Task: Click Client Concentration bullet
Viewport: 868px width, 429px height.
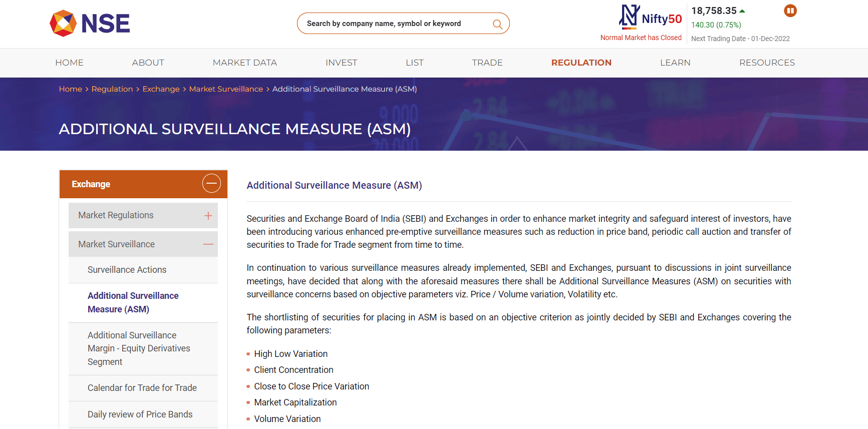Action: 294,370
